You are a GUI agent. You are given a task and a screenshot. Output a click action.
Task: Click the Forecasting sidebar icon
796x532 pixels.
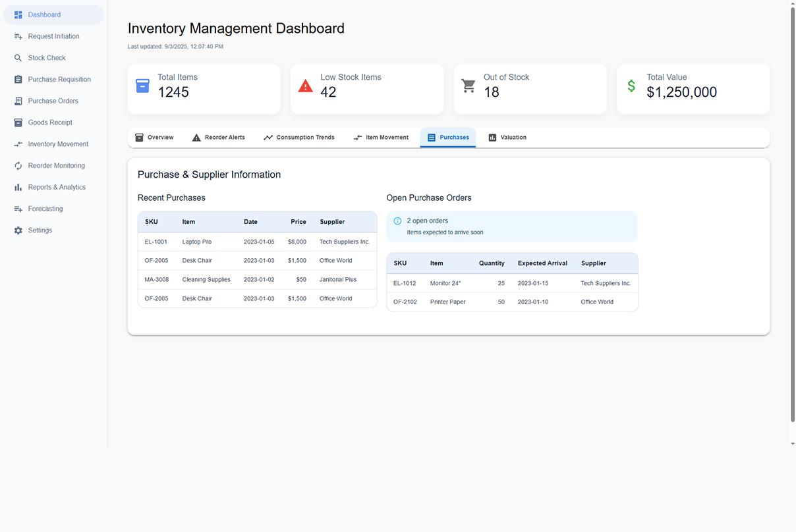coord(18,209)
